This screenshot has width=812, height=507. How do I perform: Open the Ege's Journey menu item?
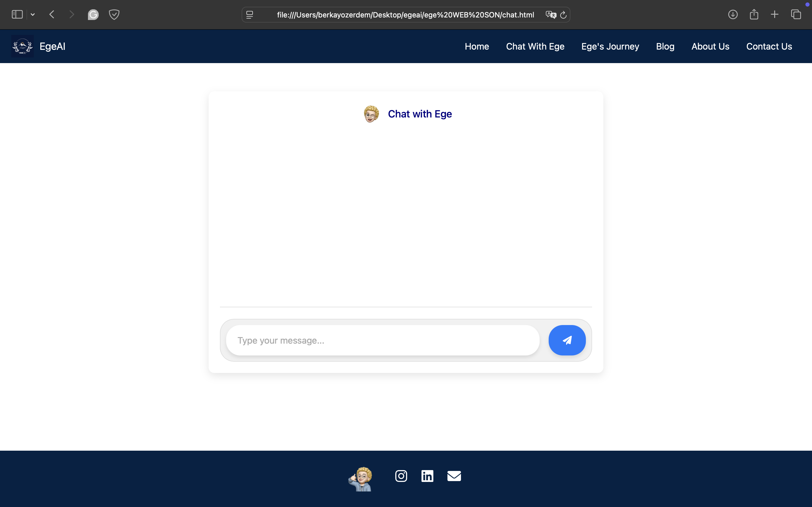(x=610, y=46)
